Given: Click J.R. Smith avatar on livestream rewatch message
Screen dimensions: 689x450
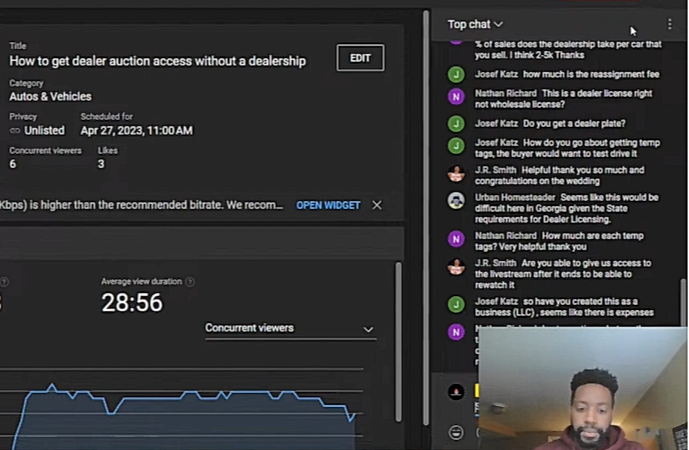Looking at the screenshot, I should tap(456, 266).
